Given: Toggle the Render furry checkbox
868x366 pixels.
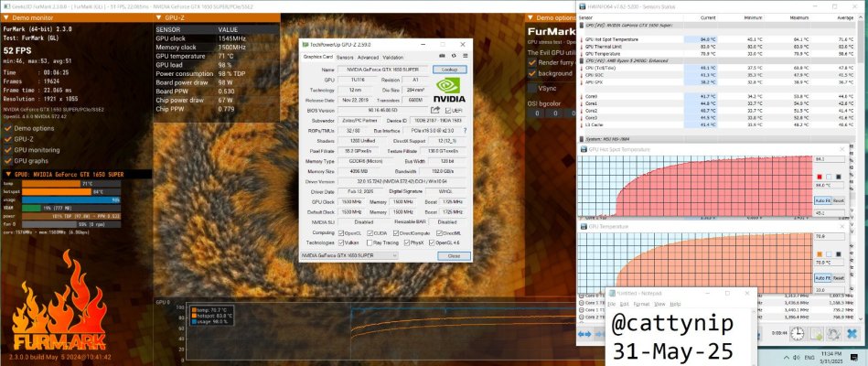Looking at the screenshot, I should (532, 62).
